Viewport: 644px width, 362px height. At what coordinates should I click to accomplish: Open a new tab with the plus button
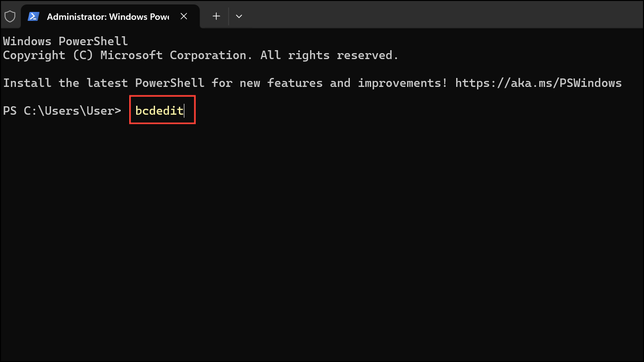216,16
